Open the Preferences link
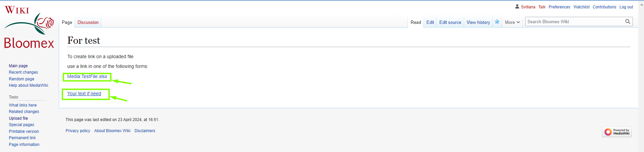Screen dimensions: 644x152 [x=559, y=7]
